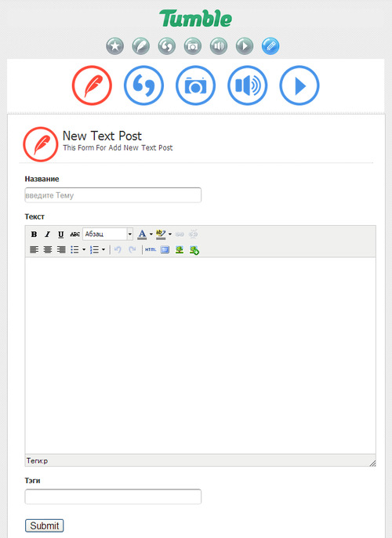The height and width of the screenshot is (538, 392).
Task: Select the large blue quote post type
Action: tap(143, 85)
